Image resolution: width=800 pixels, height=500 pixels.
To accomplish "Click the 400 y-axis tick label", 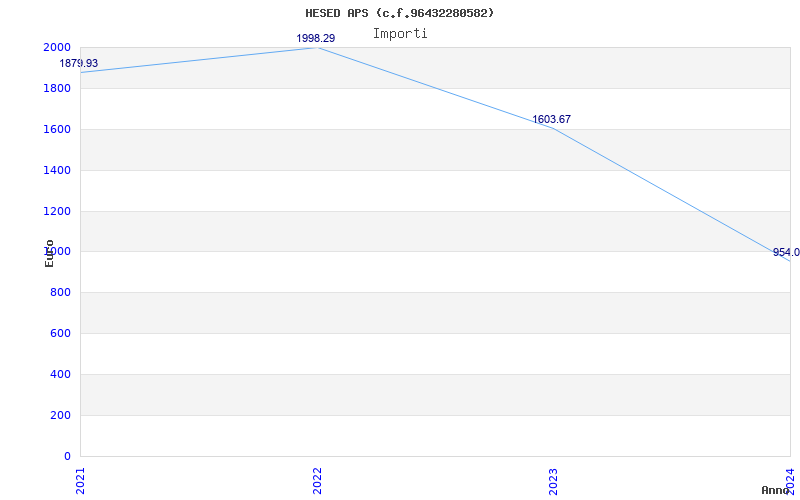I will coord(60,374).
